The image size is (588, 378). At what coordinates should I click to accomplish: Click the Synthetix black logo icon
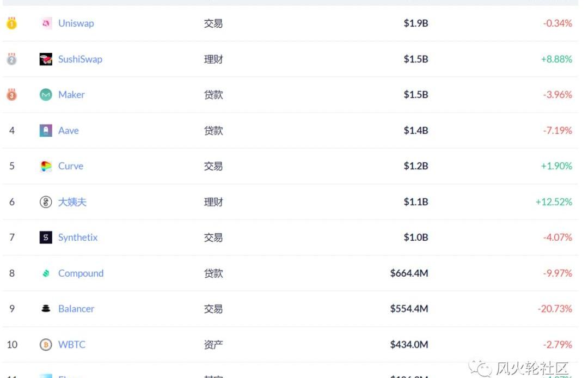click(x=46, y=237)
